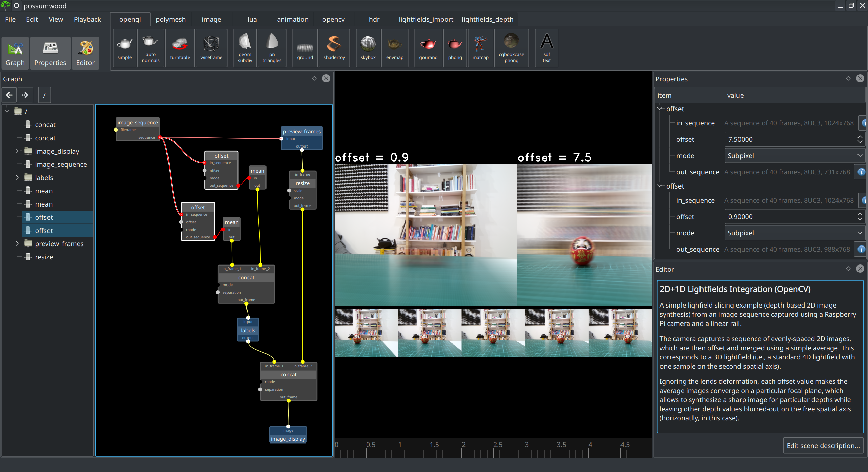Open the Playback menu
The height and width of the screenshot is (472, 868).
point(87,19)
